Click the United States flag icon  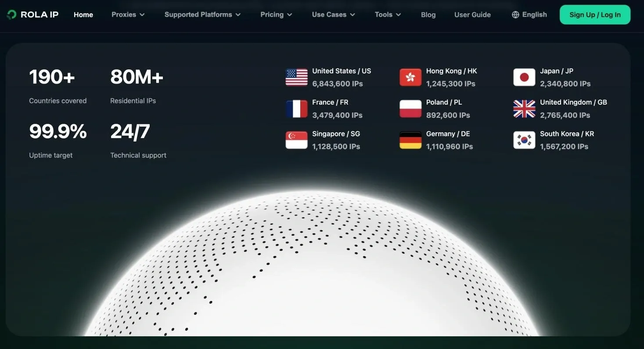point(297,77)
